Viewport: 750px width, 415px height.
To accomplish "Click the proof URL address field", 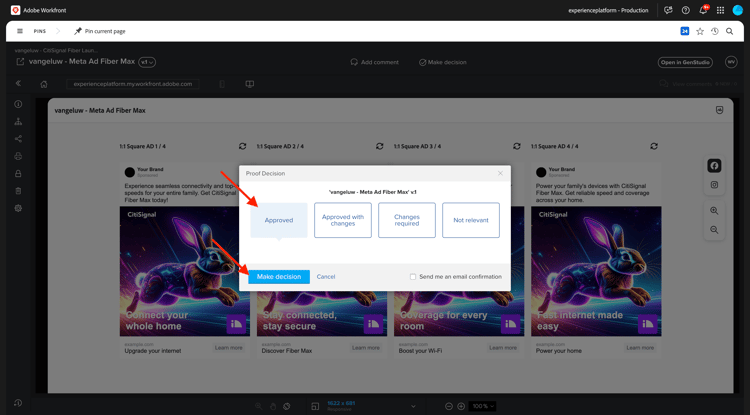I will pyautogui.click(x=133, y=84).
